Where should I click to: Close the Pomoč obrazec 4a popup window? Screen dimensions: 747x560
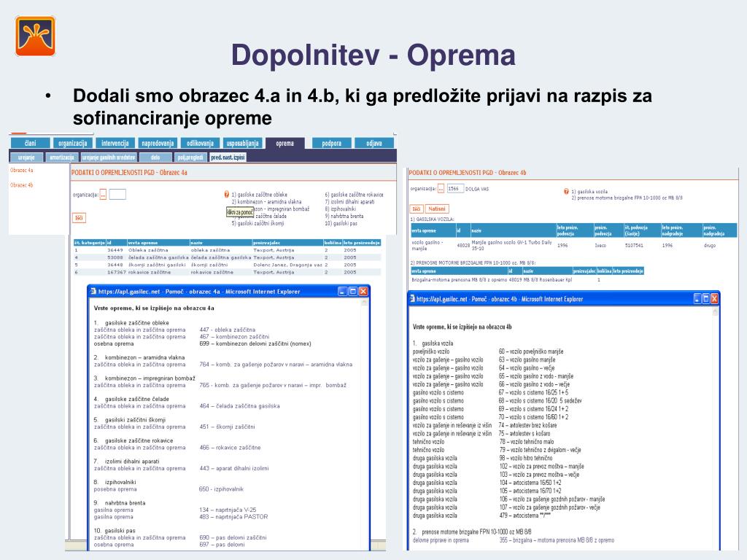363,292
